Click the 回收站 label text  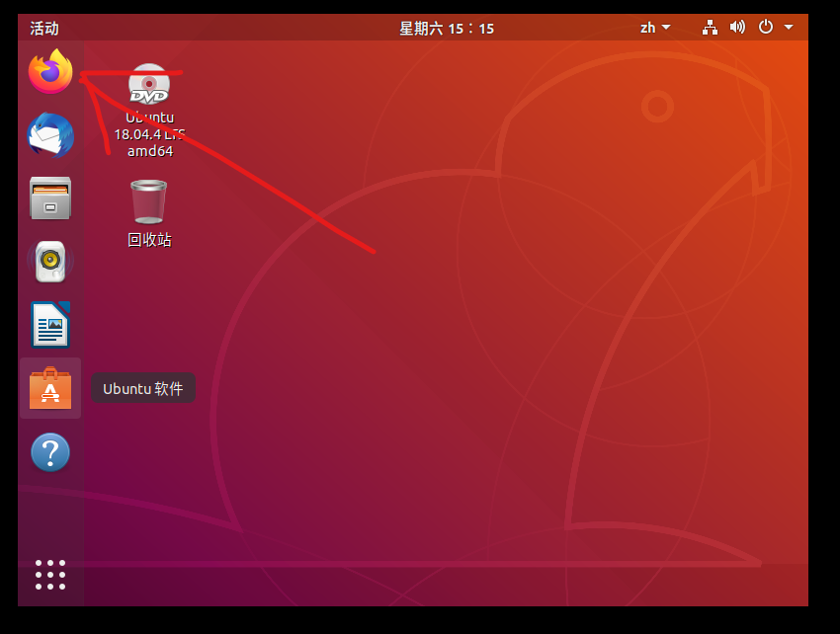(x=149, y=240)
